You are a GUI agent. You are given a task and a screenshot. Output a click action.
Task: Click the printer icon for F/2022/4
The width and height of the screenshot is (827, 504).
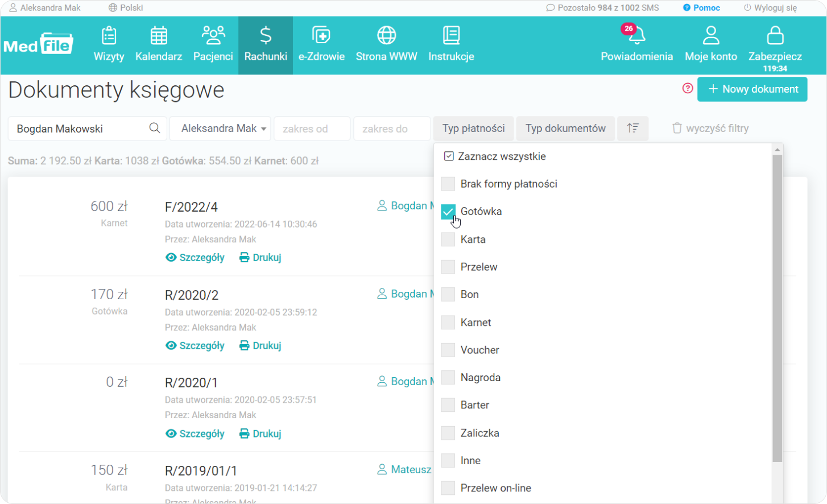click(244, 258)
